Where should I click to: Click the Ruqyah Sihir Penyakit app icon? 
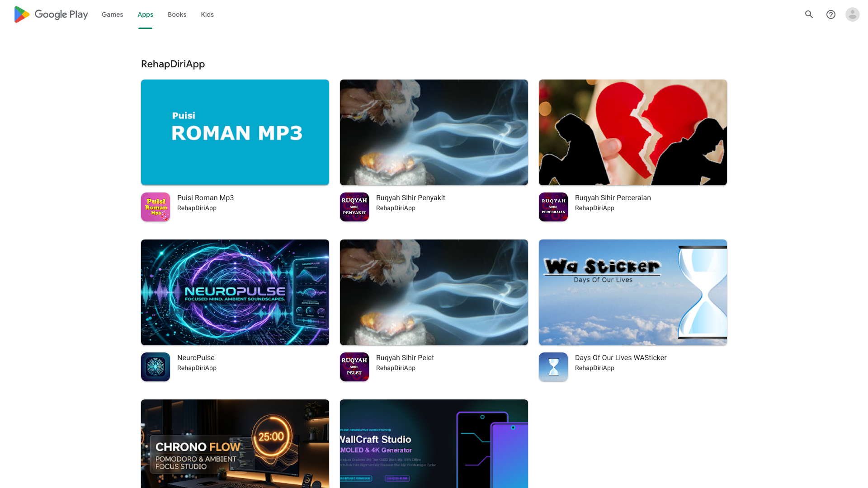[354, 207]
